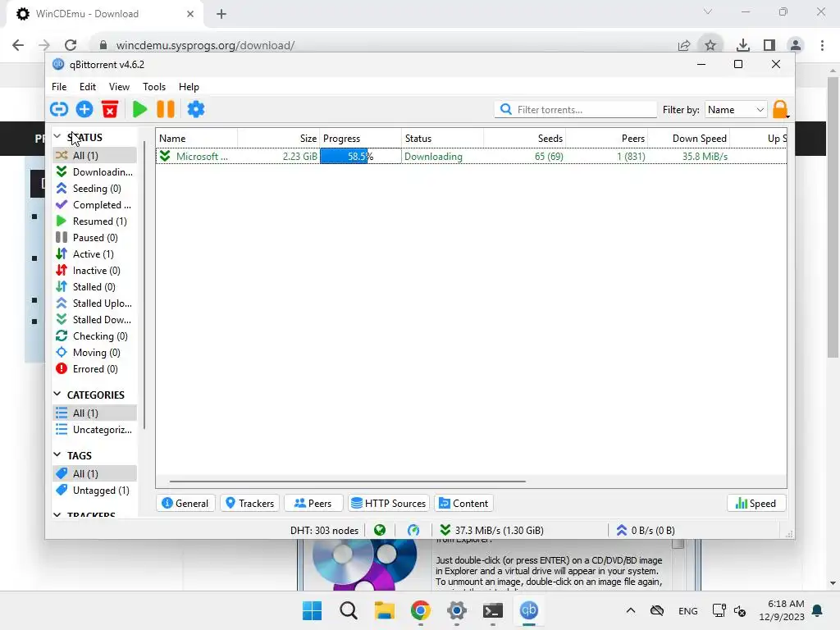
Task: Select the Stalled (0) filter
Action: click(x=95, y=286)
